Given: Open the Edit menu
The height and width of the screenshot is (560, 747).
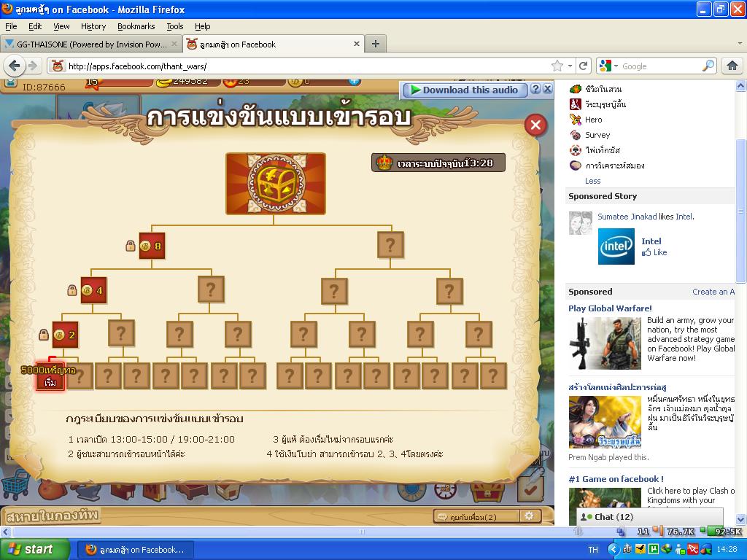Looking at the screenshot, I should pyautogui.click(x=35, y=26).
